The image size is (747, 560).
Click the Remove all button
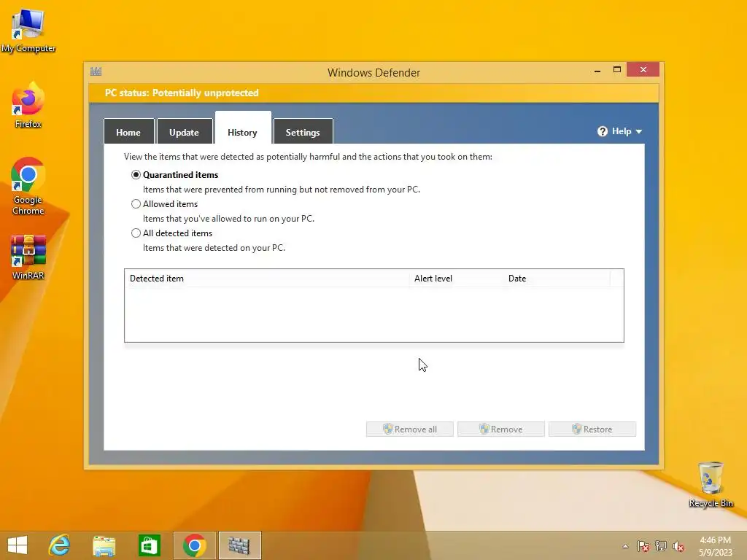410,429
